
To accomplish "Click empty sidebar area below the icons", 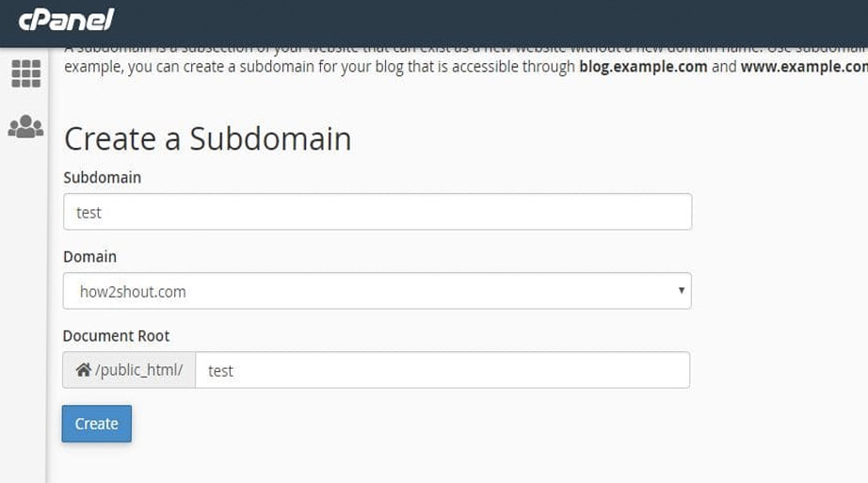I will (x=24, y=311).
